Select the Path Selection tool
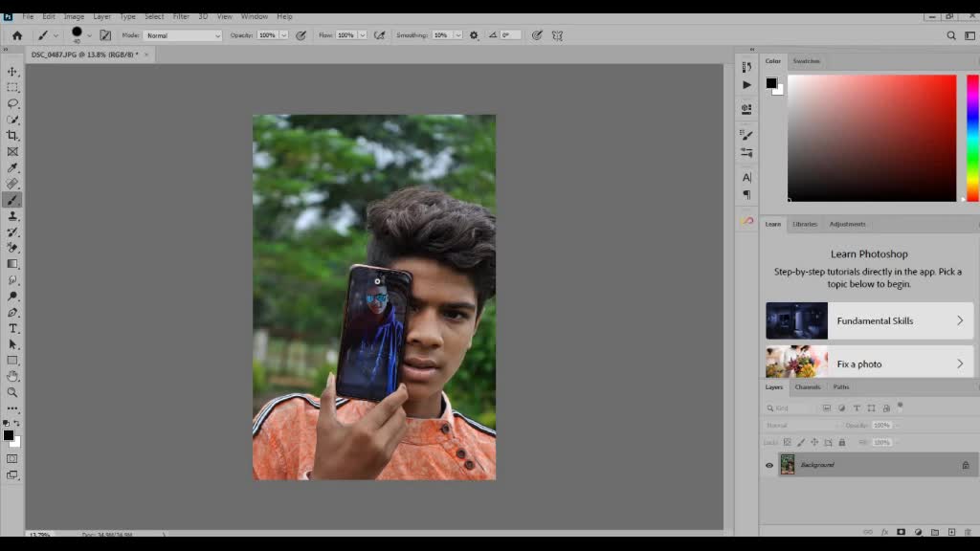Screen dimensions: 980x551 tap(12, 344)
